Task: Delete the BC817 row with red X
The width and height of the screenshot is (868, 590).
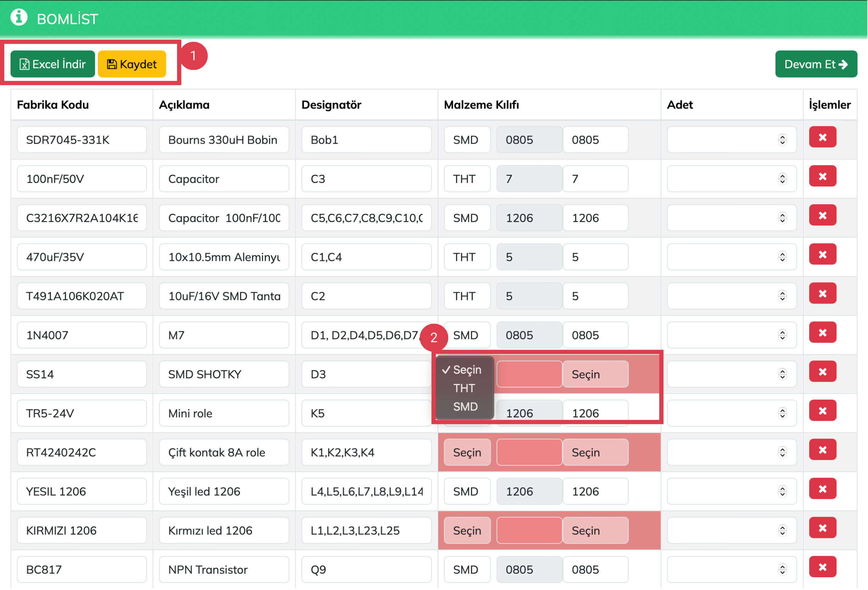Action: (823, 568)
